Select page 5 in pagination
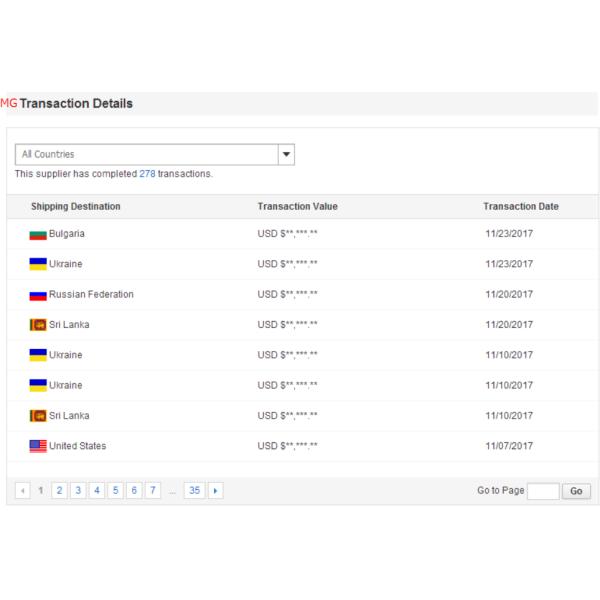Image resolution: width=600 pixels, height=600 pixels. (115, 491)
